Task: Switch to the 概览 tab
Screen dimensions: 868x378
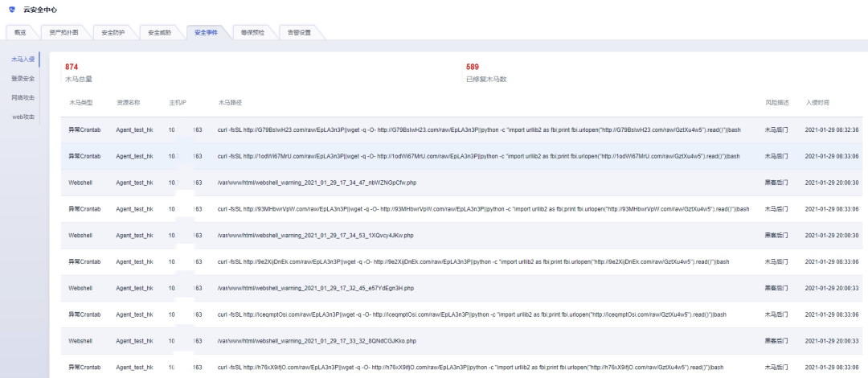Action: tap(21, 33)
